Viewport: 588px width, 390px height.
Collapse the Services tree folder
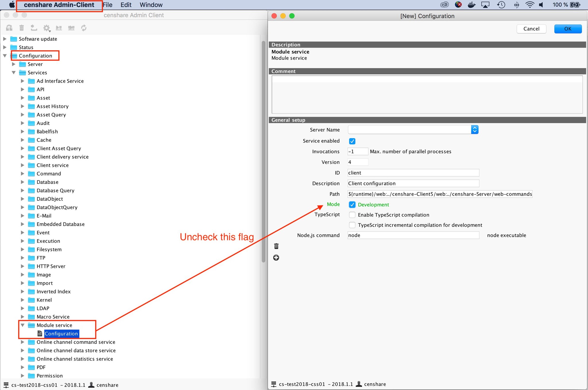(x=13, y=73)
